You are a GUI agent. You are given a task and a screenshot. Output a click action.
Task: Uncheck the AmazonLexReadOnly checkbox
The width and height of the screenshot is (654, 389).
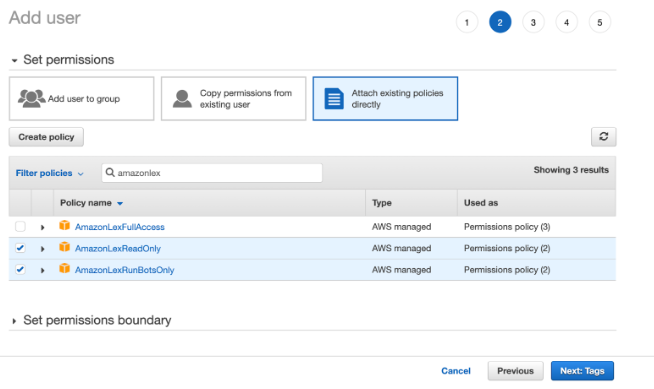[x=20, y=248]
